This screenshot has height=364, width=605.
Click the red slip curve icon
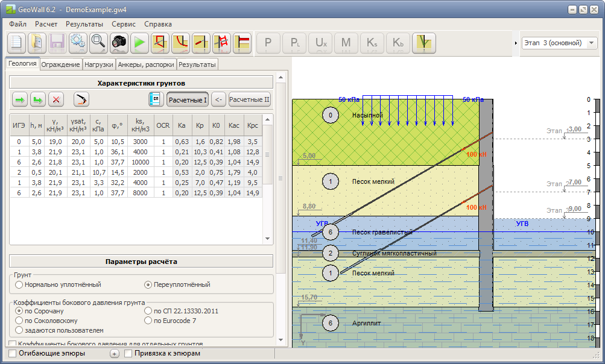pos(180,42)
